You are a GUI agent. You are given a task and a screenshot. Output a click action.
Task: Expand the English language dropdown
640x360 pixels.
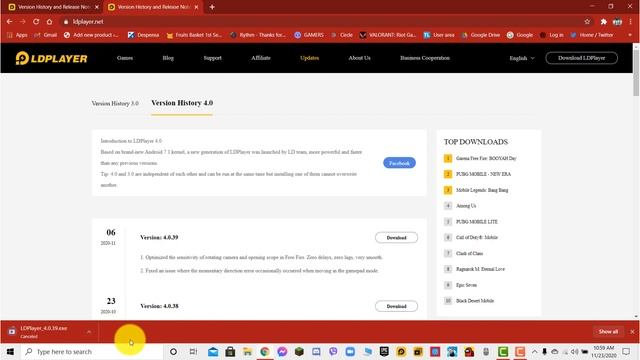(x=522, y=58)
